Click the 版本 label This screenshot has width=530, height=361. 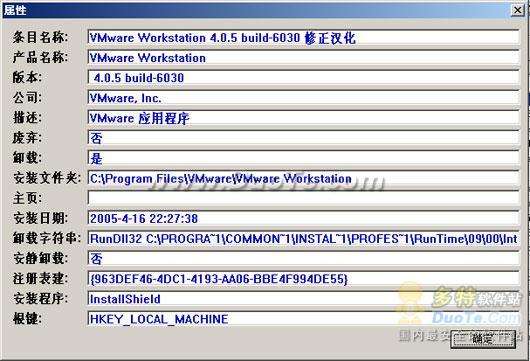point(27,77)
